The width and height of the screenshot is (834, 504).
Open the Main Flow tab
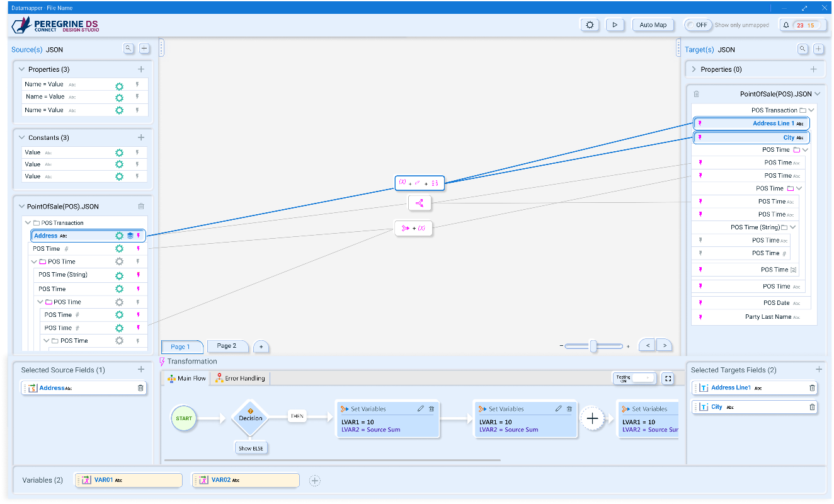click(x=186, y=379)
